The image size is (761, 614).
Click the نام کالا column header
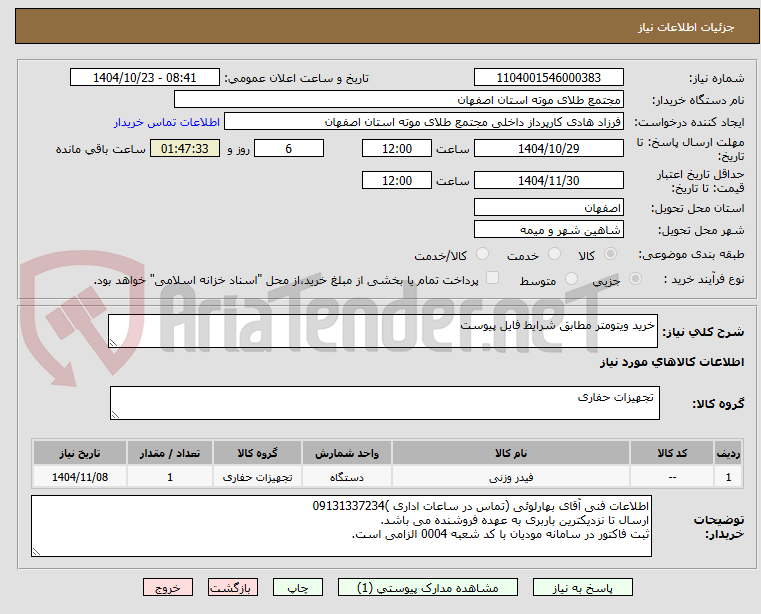pos(511,453)
